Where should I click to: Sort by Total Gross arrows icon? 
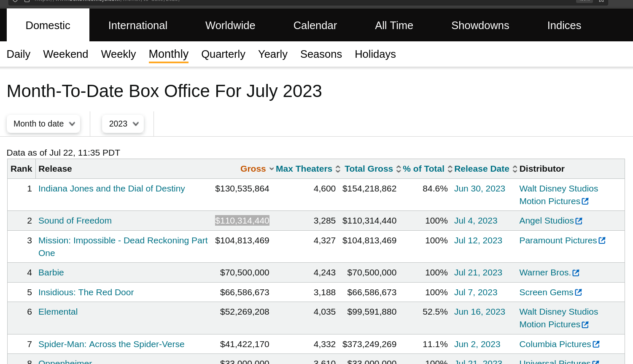398,169
